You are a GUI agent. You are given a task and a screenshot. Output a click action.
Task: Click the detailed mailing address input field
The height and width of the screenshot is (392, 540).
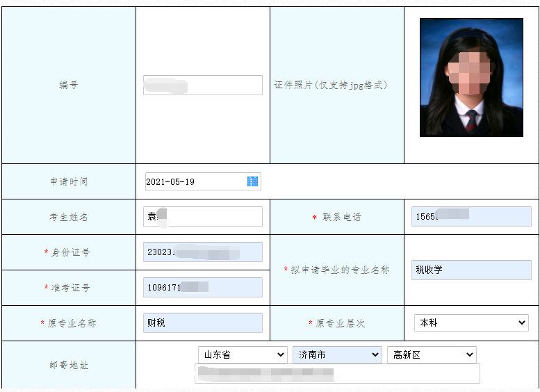(x=337, y=374)
